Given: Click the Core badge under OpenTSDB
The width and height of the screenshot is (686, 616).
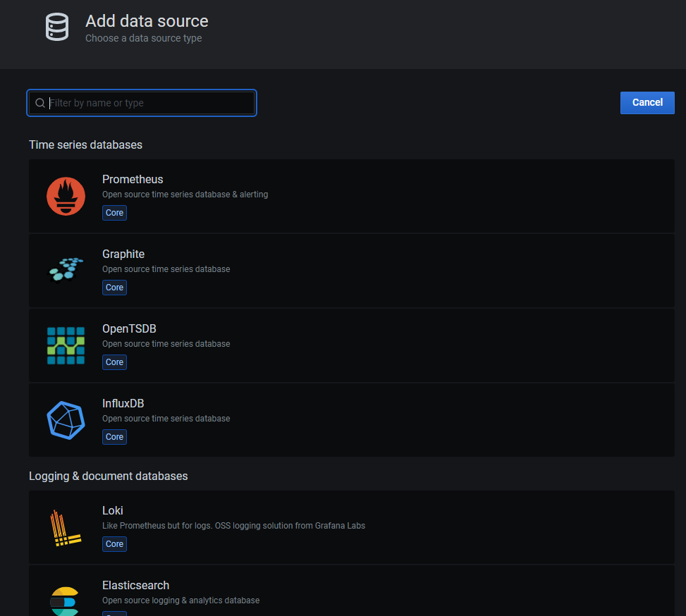Looking at the screenshot, I should (115, 362).
